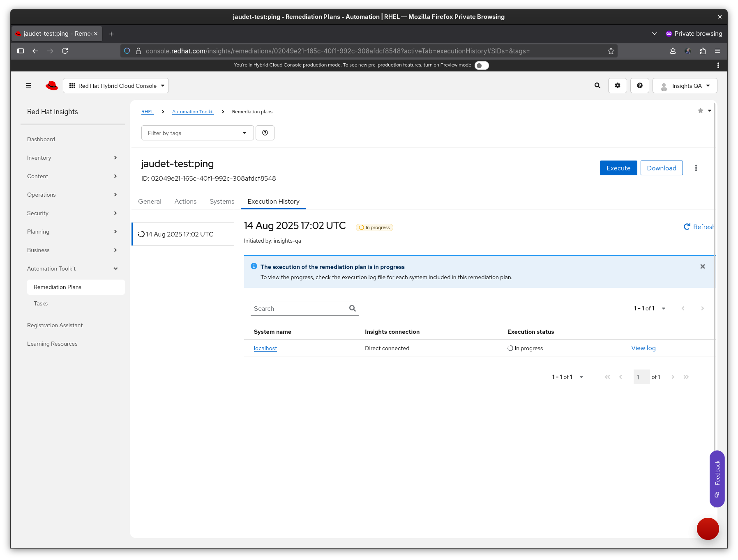Follow the RHEL breadcrumb link
The height and width of the screenshot is (560, 738).
pos(148,112)
